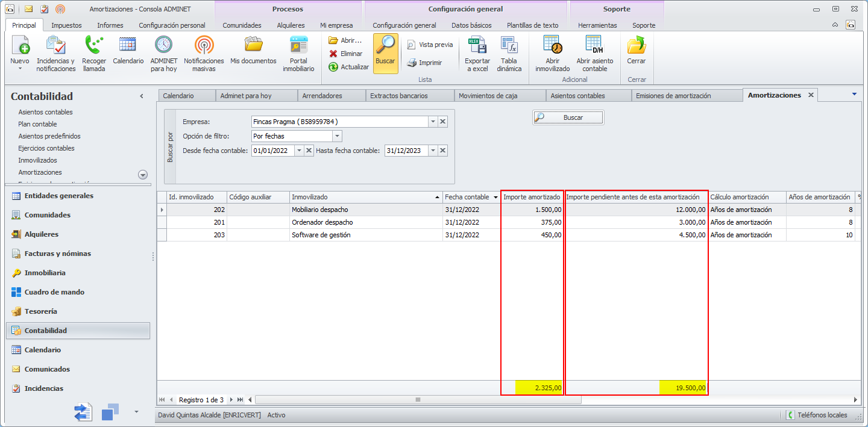Open the Desde fecha contable date picker
This screenshot has width=868, height=427.
299,151
